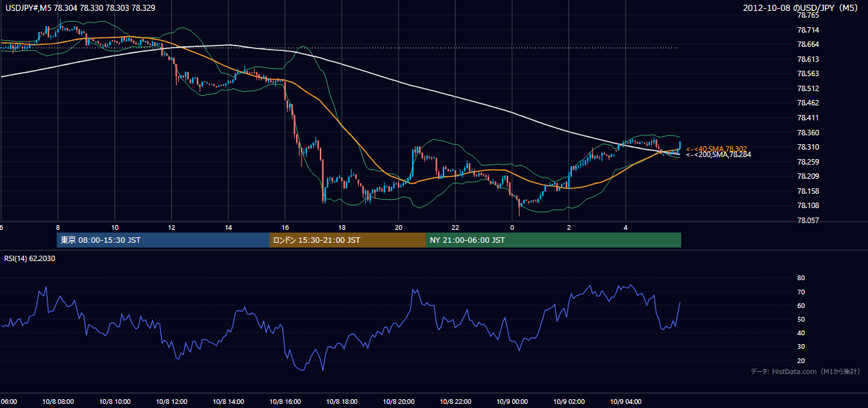Click the 78.360 price axis label

(808, 133)
